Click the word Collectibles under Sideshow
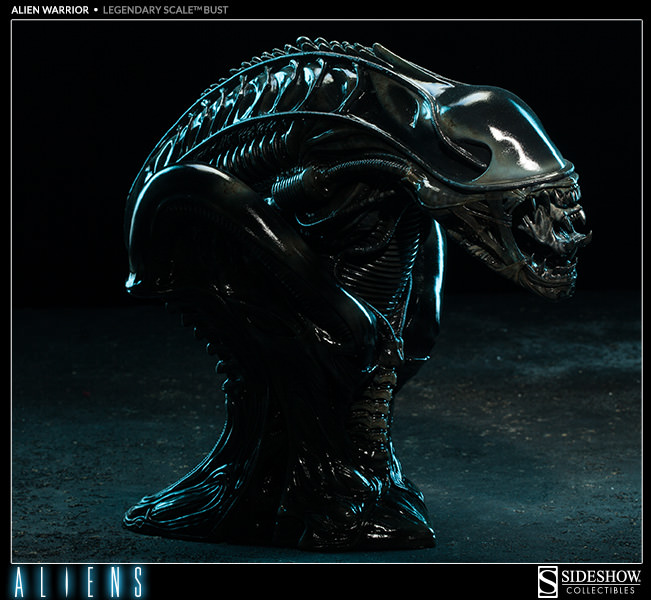This screenshot has width=651, height=600. point(602,589)
